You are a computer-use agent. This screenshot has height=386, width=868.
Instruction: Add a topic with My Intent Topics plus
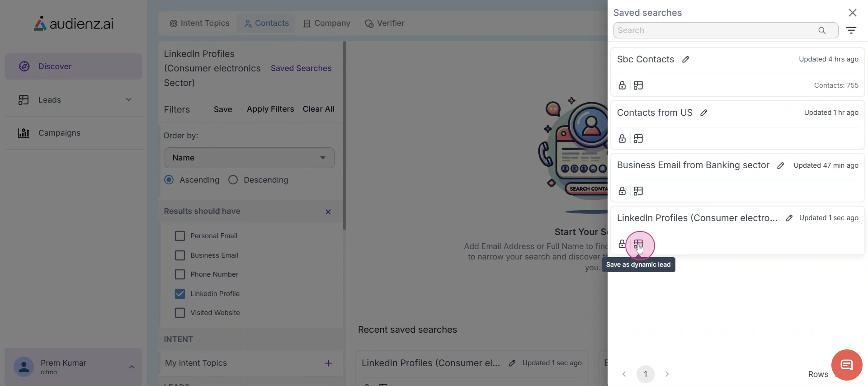click(x=329, y=363)
